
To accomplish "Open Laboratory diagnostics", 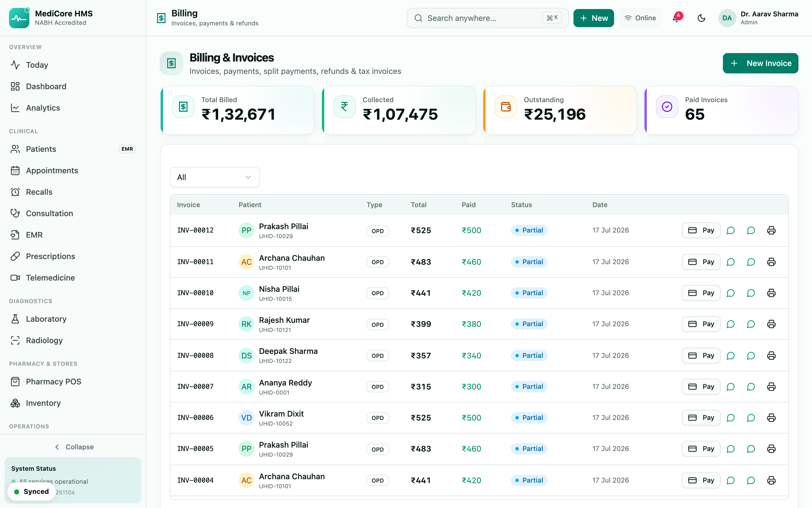I will point(73,319).
